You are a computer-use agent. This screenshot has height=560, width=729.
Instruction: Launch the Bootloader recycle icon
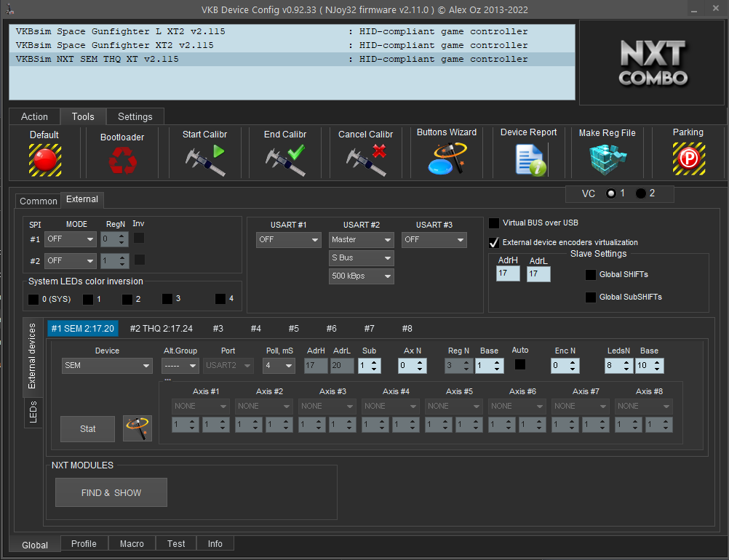click(123, 160)
